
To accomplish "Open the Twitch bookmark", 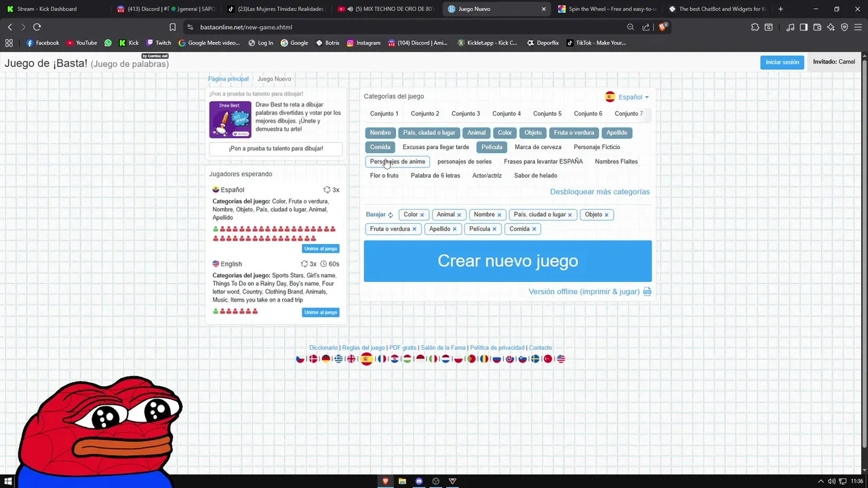I will tap(159, 43).
